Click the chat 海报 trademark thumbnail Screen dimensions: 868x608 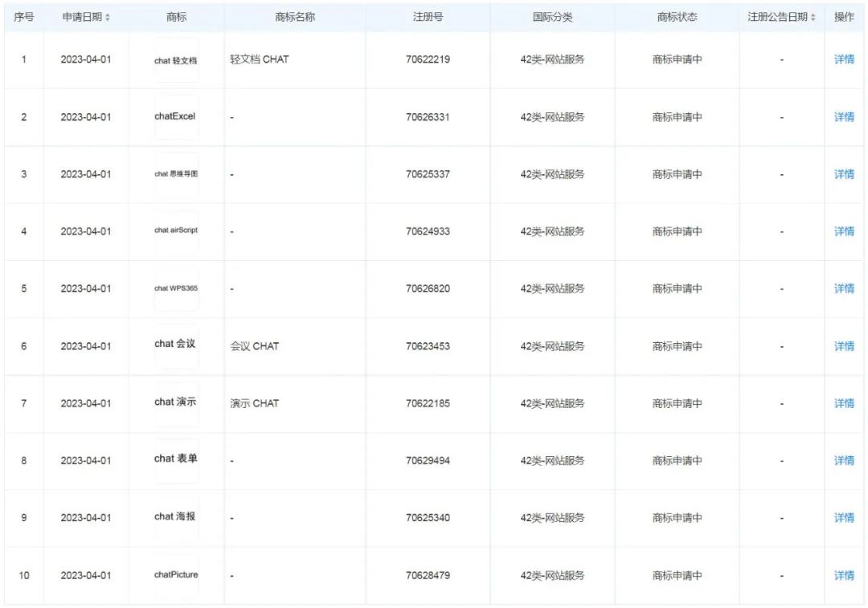point(176,517)
